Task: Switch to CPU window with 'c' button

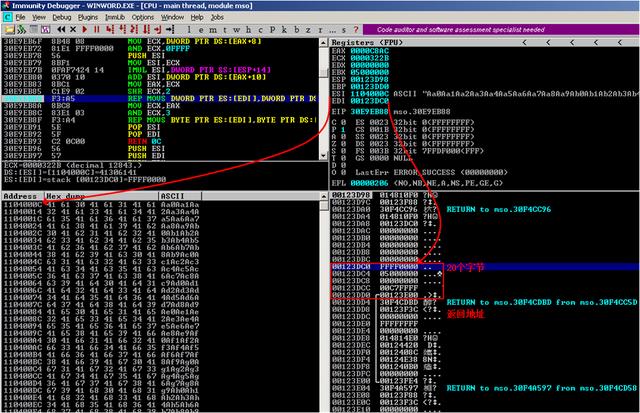Action: (x=245, y=31)
